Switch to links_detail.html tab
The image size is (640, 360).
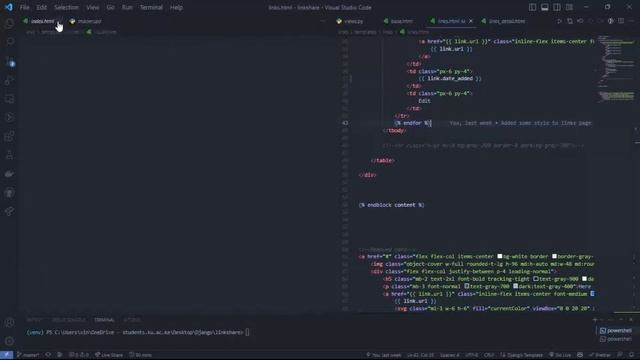[x=503, y=21]
